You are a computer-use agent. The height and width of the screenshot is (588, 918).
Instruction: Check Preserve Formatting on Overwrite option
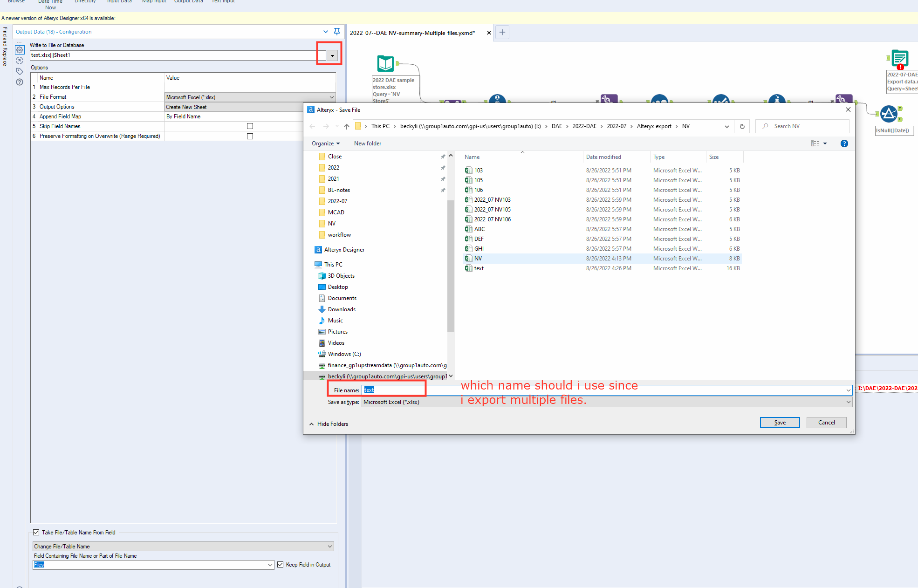click(250, 136)
